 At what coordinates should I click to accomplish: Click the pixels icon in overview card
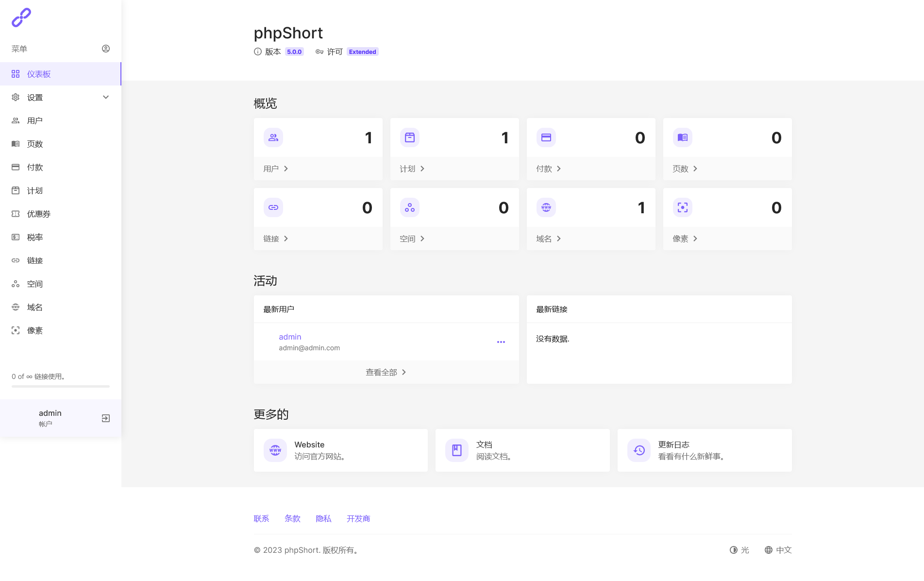coord(683,207)
